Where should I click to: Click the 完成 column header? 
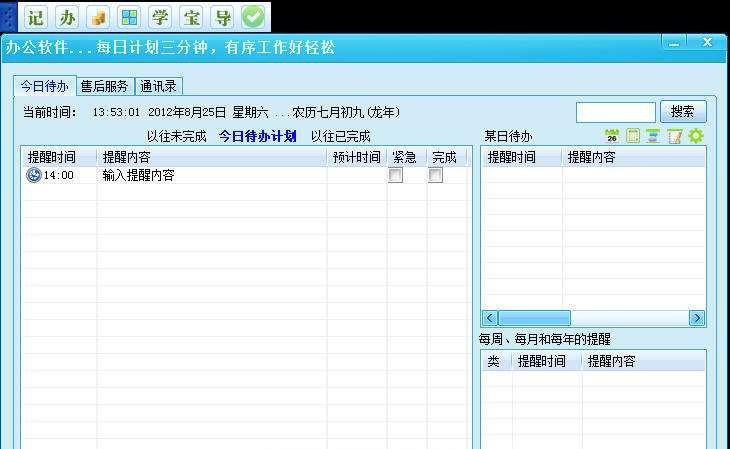447,157
